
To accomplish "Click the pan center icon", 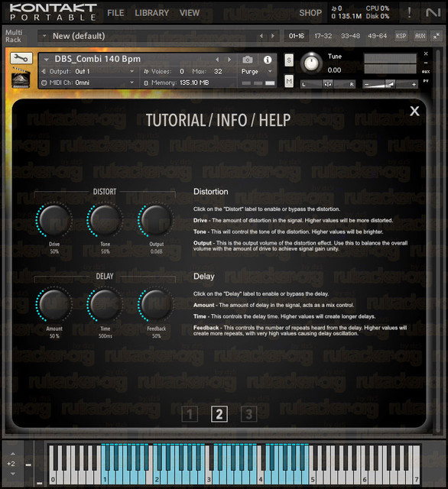I will pyautogui.click(x=327, y=84).
